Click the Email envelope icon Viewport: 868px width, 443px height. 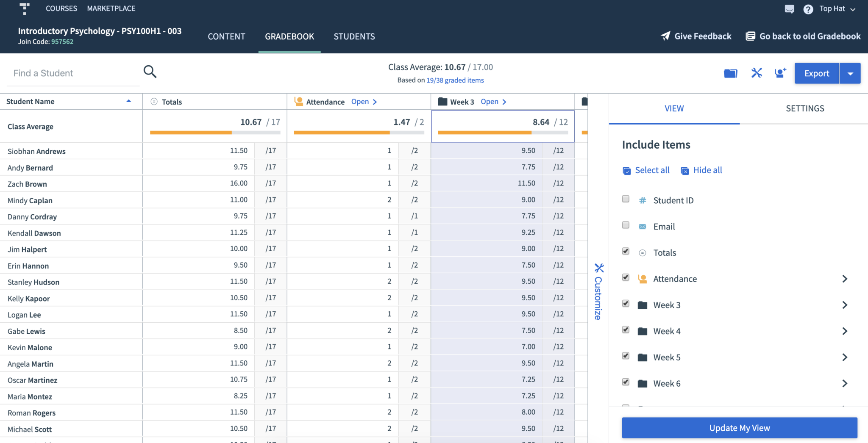point(643,227)
